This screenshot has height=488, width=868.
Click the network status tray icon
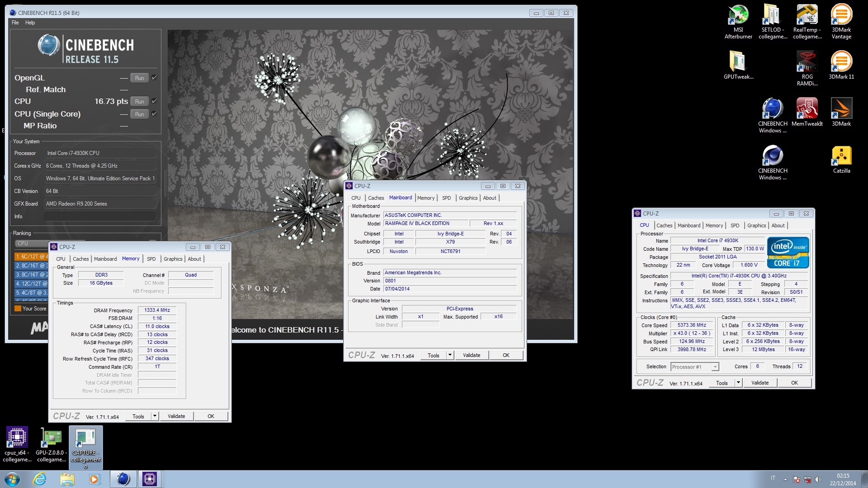[807, 479]
